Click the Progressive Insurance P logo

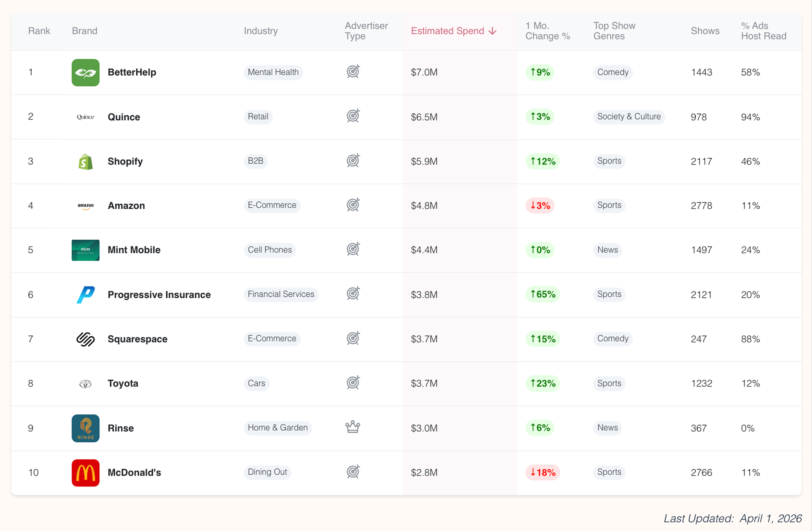[x=85, y=294]
